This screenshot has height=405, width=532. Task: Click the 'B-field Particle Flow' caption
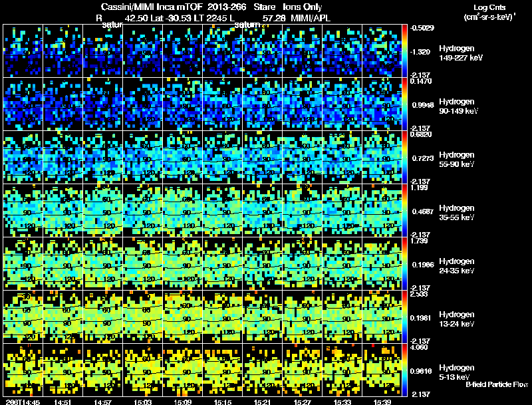pos(497,384)
